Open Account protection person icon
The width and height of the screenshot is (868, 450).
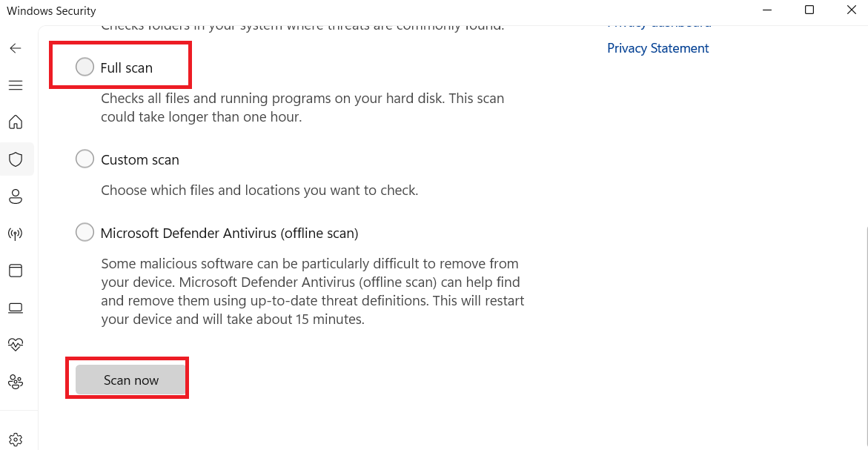[x=16, y=196]
